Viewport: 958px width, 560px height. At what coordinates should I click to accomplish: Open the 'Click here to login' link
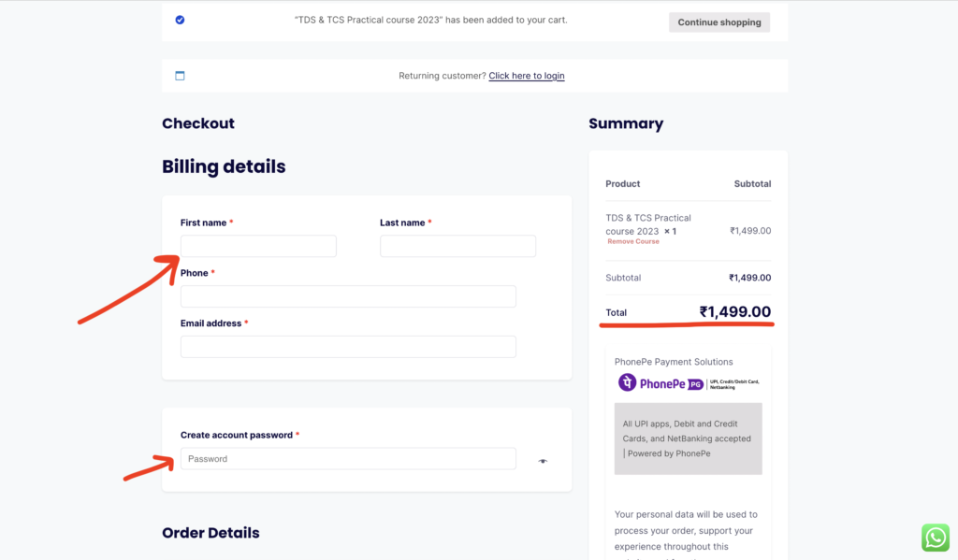526,76
